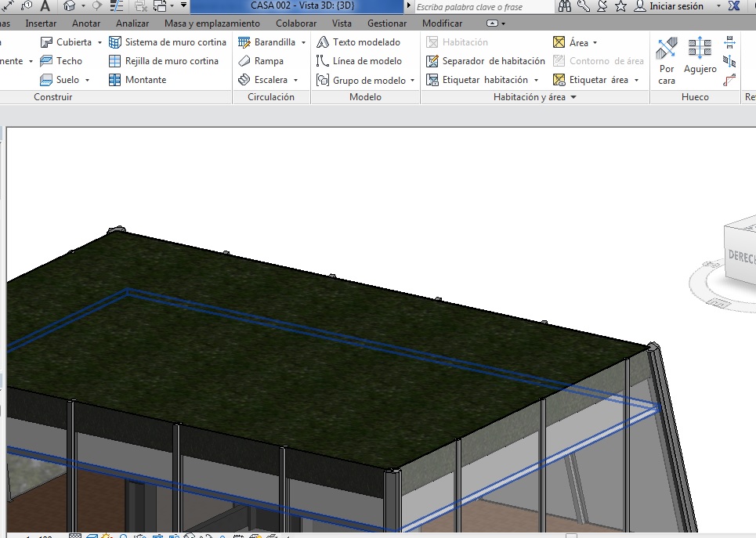Open the Escalera dropdown arrow

point(296,81)
